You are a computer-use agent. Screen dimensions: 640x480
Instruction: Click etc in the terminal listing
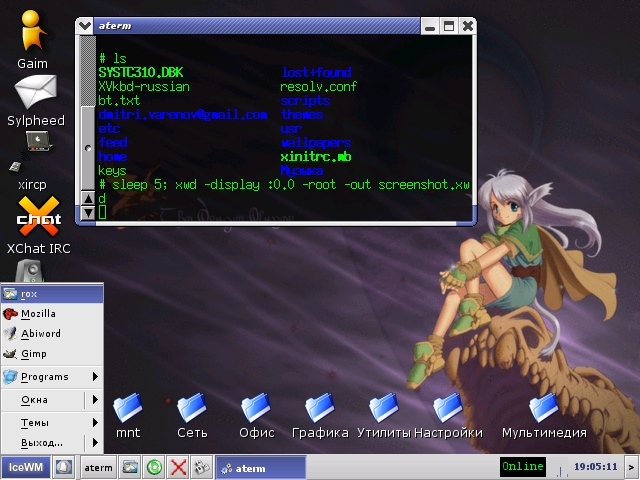[109, 129]
